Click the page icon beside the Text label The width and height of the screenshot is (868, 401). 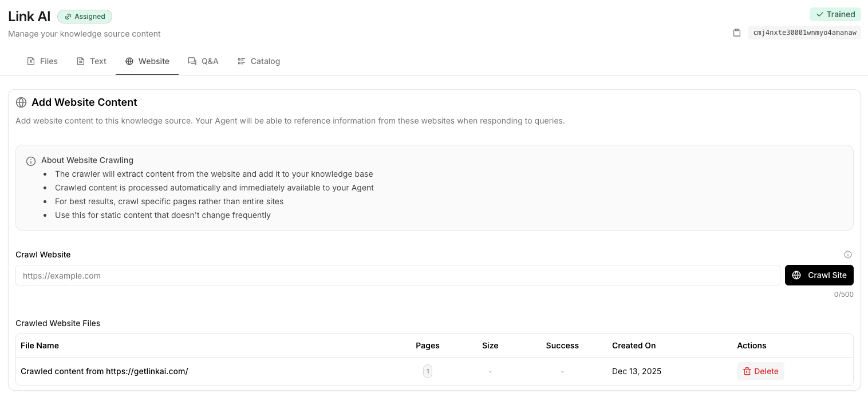point(81,61)
